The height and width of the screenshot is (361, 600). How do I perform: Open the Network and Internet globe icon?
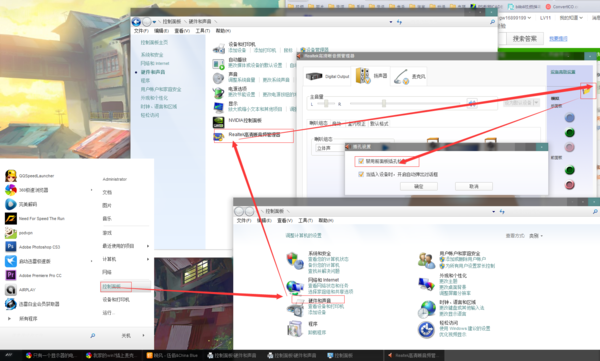pos(295,287)
